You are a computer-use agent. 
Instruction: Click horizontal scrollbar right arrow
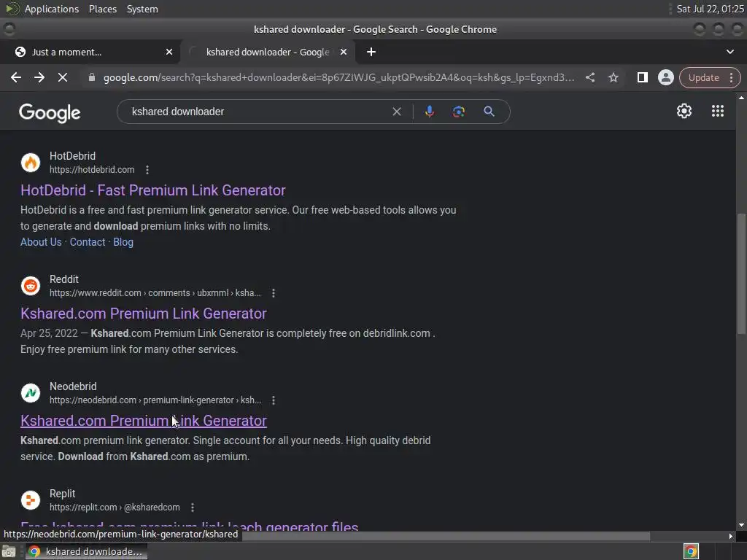click(x=731, y=536)
